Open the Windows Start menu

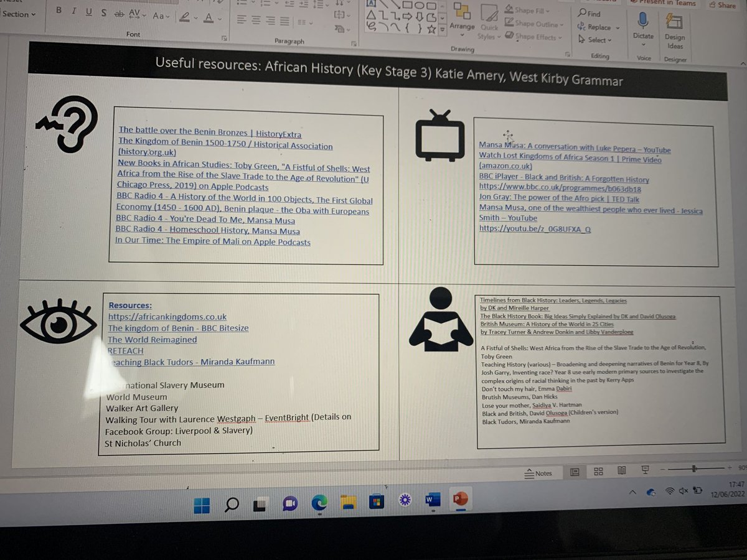click(202, 505)
